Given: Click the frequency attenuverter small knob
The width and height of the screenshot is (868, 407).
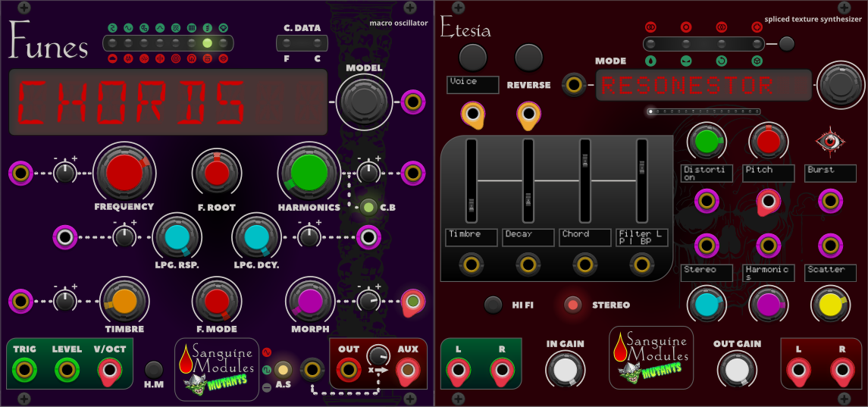Looking at the screenshot, I should (x=64, y=174).
